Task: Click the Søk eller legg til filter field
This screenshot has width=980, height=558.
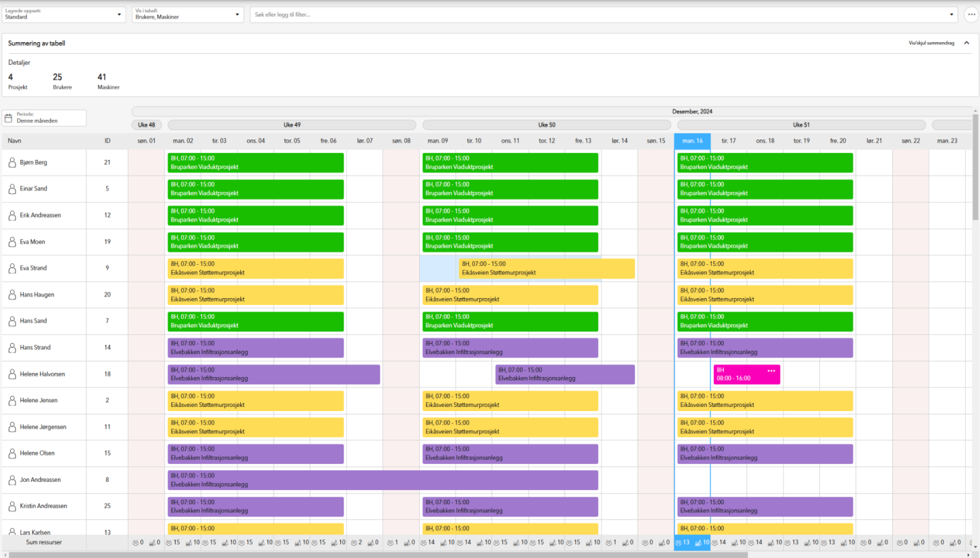Action: [599, 14]
